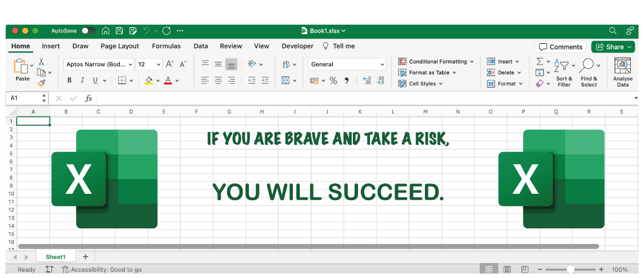Apply Percent Style format
This screenshot has height=278, width=644.
(x=333, y=81)
